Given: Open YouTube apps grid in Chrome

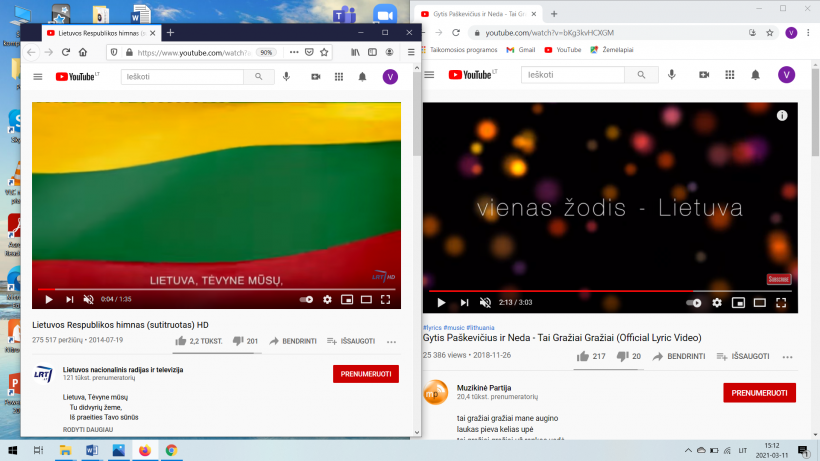Looking at the screenshot, I should coord(730,75).
